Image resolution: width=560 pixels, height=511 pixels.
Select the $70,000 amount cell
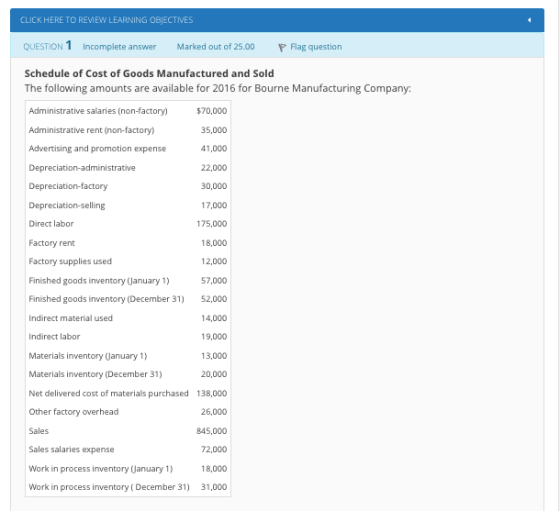tap(212, 111)
